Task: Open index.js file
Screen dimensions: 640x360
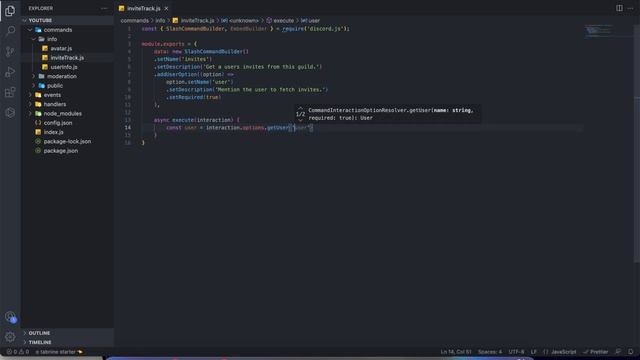Action: pos(67,132)
